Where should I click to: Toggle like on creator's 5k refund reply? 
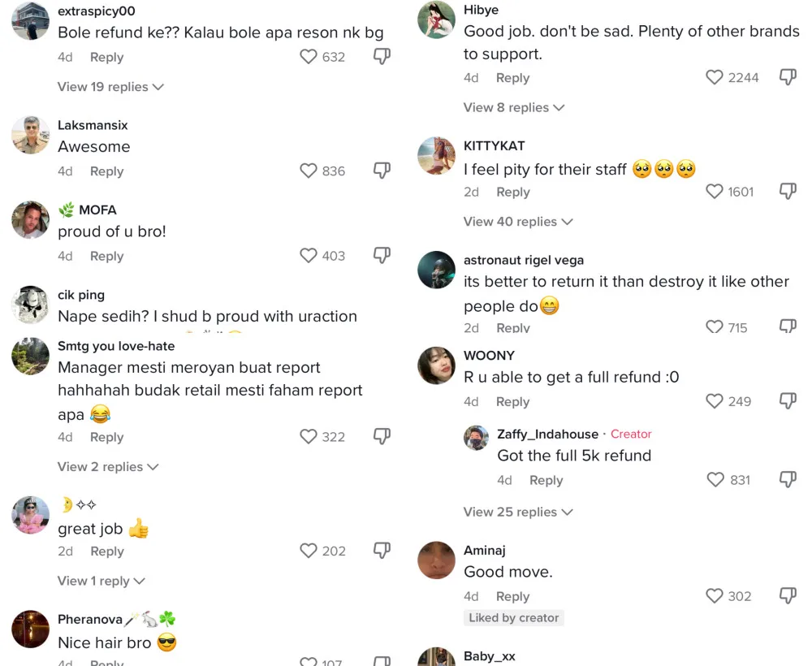(715, 480)
